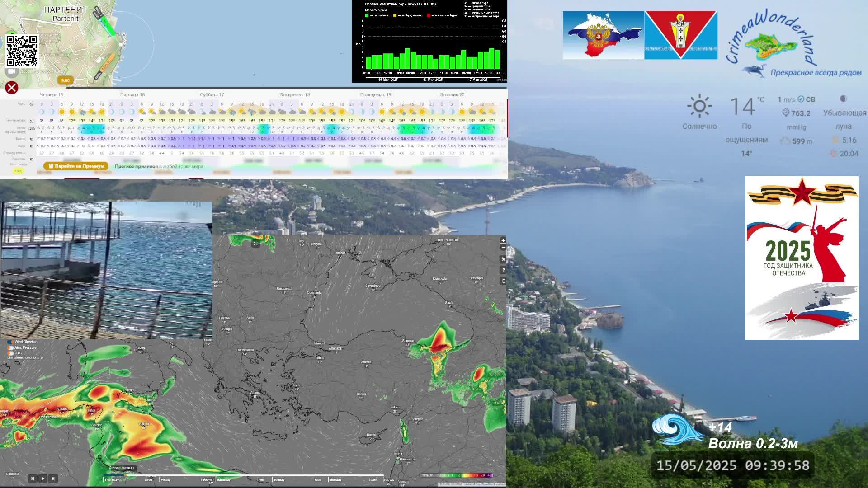Click Istanbul label on map
The height and width of the screenshot is (488, 868).
(319, 343)
